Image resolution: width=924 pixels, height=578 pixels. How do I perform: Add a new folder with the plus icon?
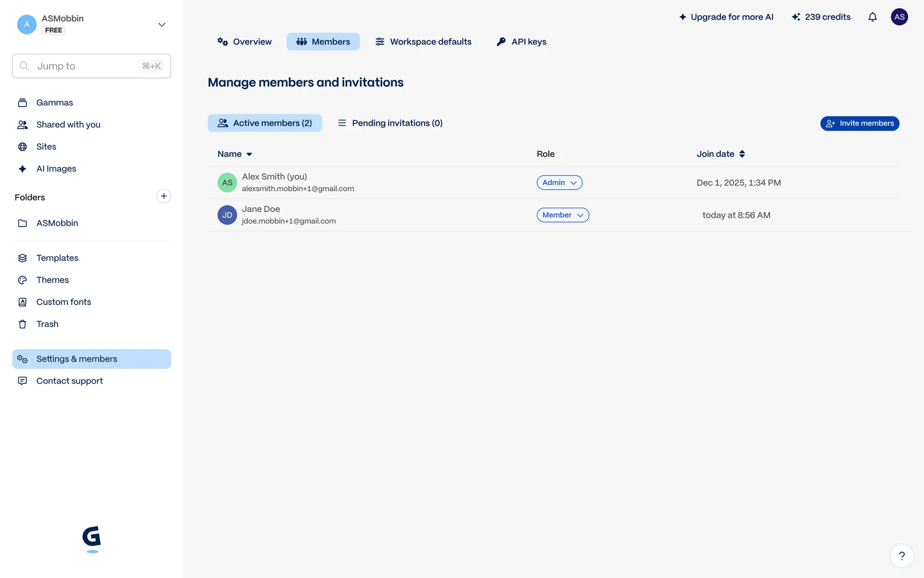coord(164,196)
